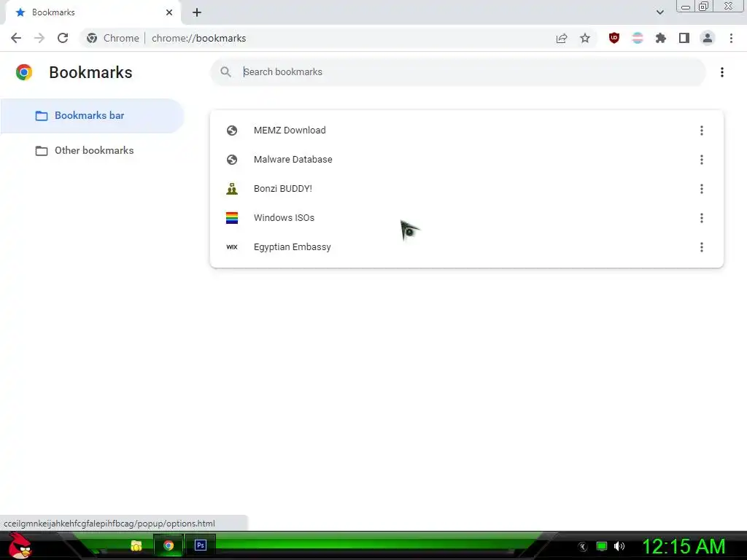Open more actions for Windows ISOs

(x=701, y=218)
